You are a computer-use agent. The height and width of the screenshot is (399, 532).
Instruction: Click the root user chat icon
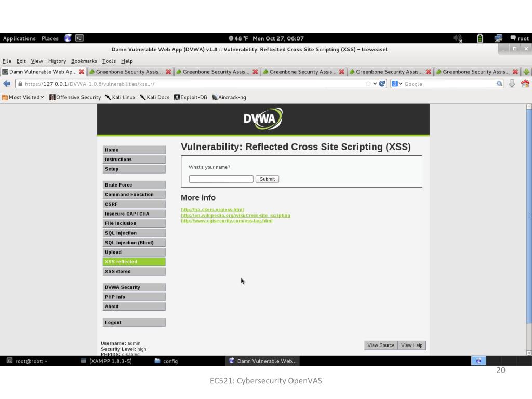513,38
